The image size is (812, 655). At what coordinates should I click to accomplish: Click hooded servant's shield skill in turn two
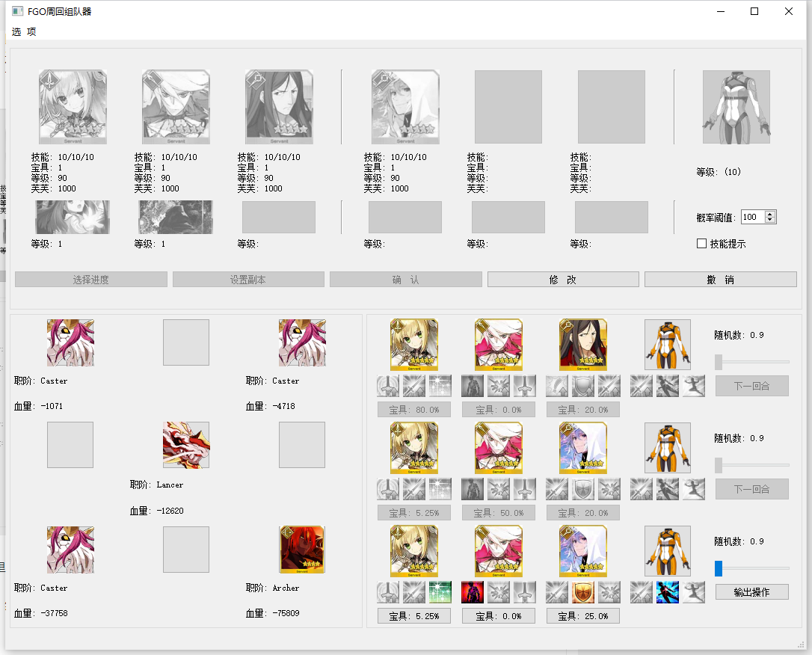coord(582,489)
